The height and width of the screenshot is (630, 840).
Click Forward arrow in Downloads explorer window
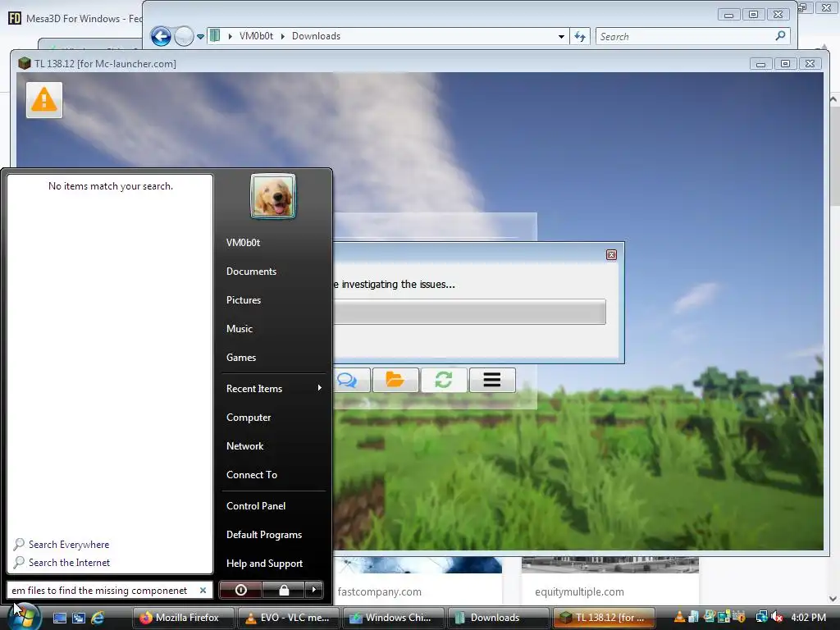pos(184,36)
